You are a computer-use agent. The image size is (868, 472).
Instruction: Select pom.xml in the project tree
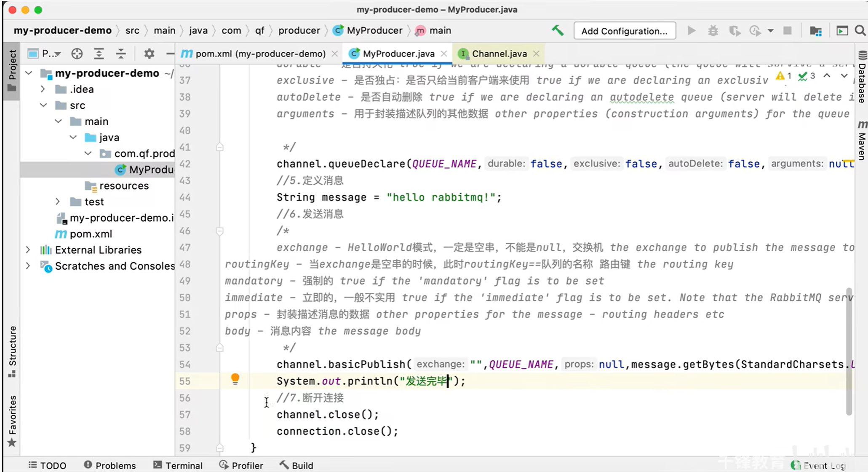click(x=91, y=234)
